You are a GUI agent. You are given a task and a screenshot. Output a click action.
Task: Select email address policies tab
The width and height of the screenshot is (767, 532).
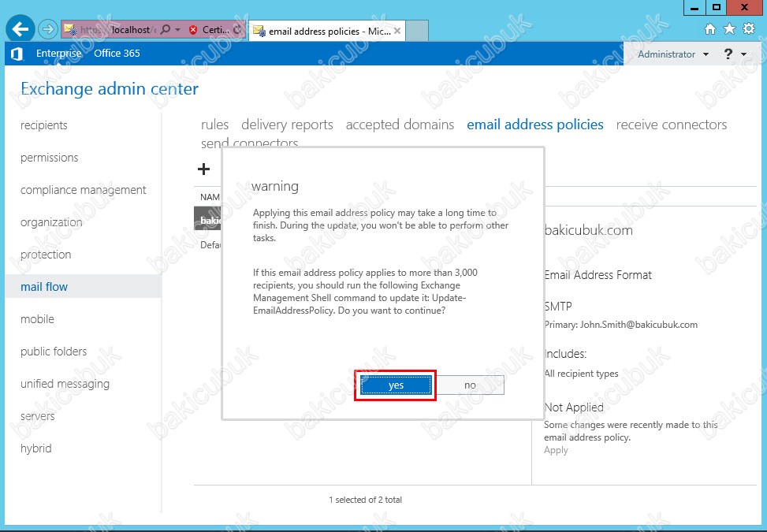[535, 125]
